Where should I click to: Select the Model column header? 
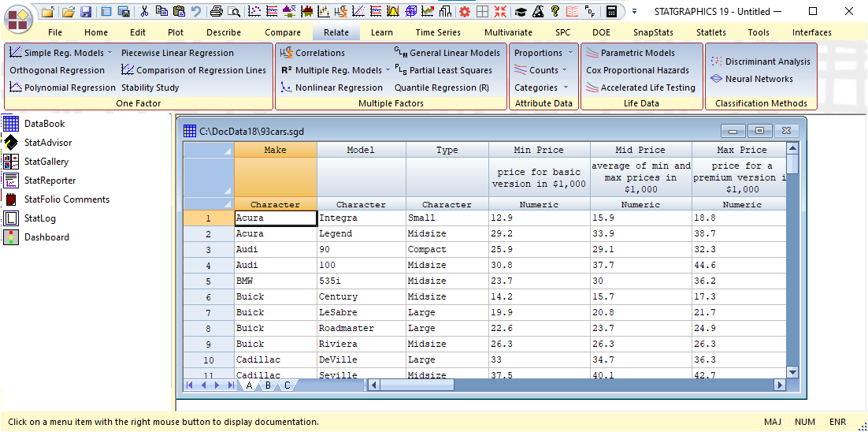click(361, 150)
